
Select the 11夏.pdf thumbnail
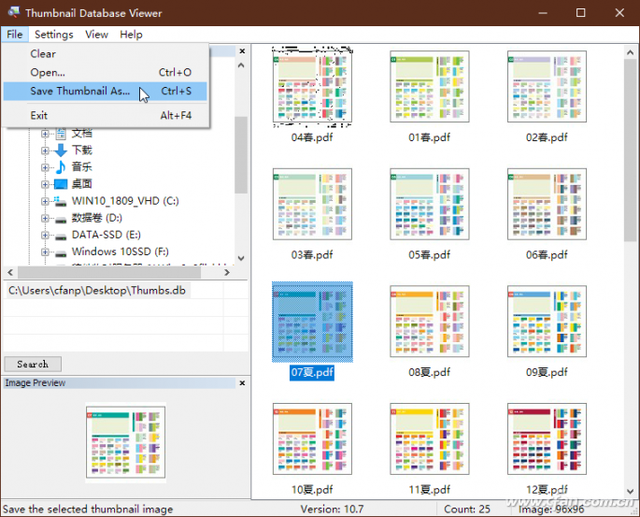(429, 439)
